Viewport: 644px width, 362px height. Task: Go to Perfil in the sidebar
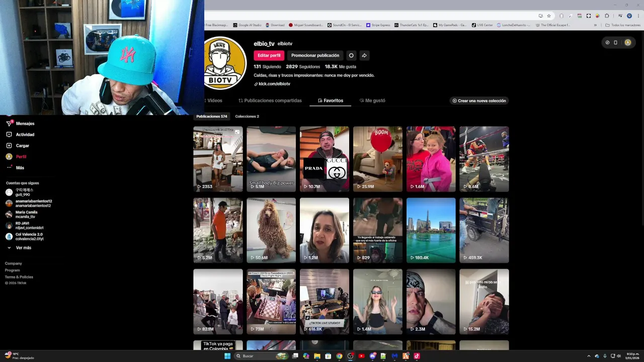(16, 157)
